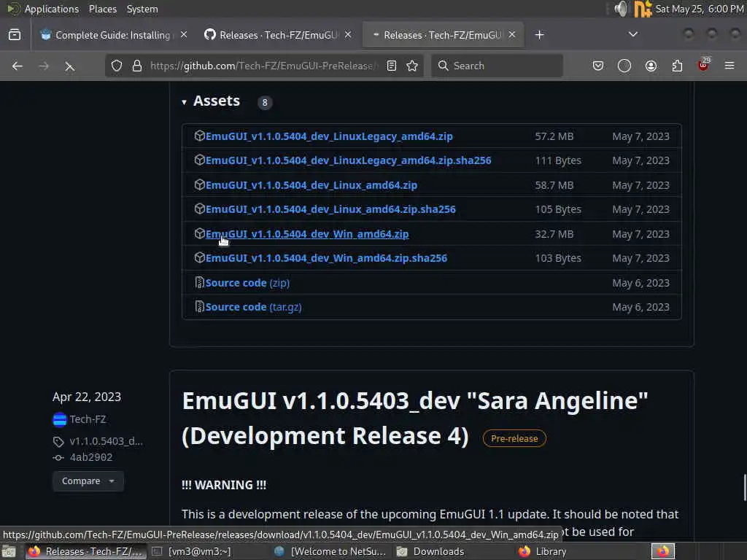
Task: Open Firefox account icon
Action: tap(651, 66)
